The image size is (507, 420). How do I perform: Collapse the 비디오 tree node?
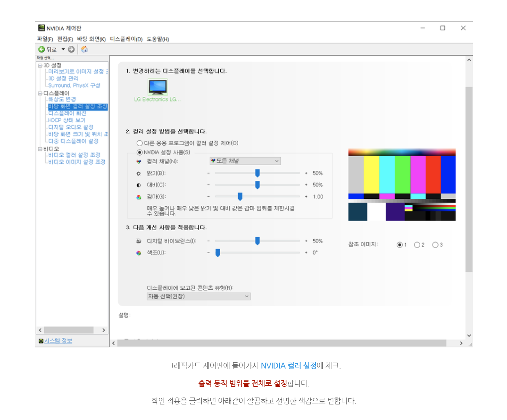click(x=40, y=149)
